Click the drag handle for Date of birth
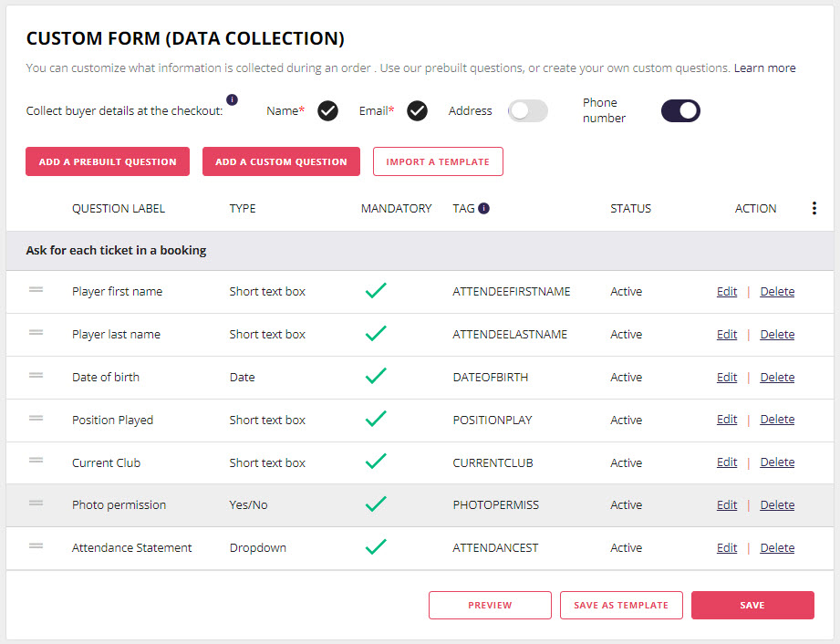The height and width of the screenshot is (644, 840). [x=36, y=376]
